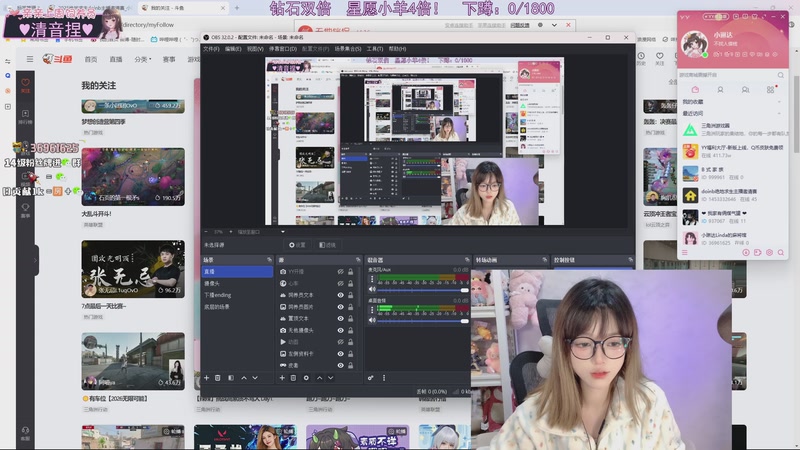Go to 直播 on Douyu nav
Image resolution: width=800 pixels, height=450 pixels.
(x=116, y=59)
